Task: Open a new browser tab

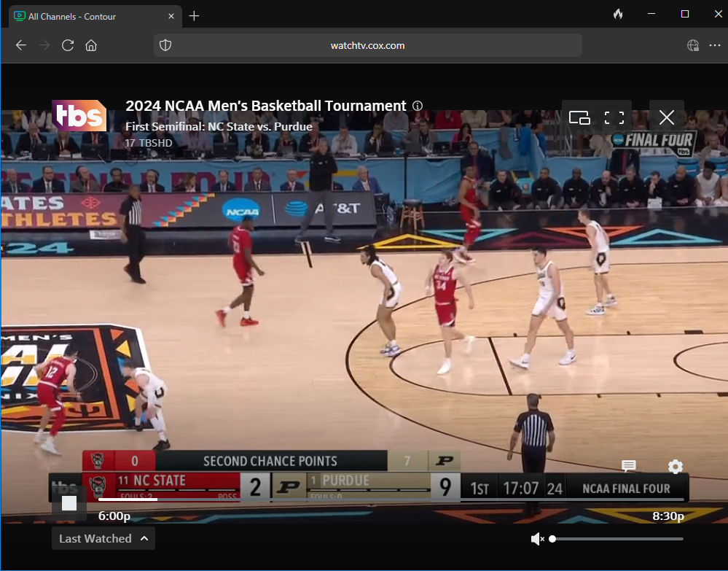Action: point(194,16)
